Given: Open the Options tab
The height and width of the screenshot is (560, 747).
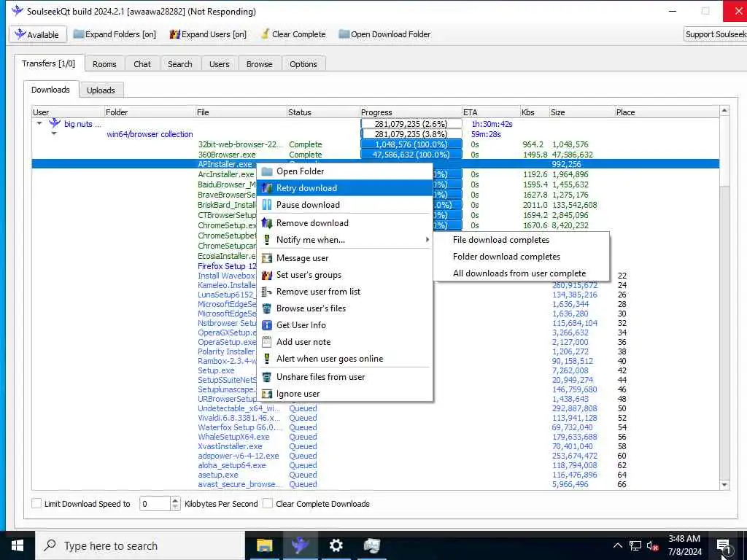Looking at the screenshot, I should 303,64.
